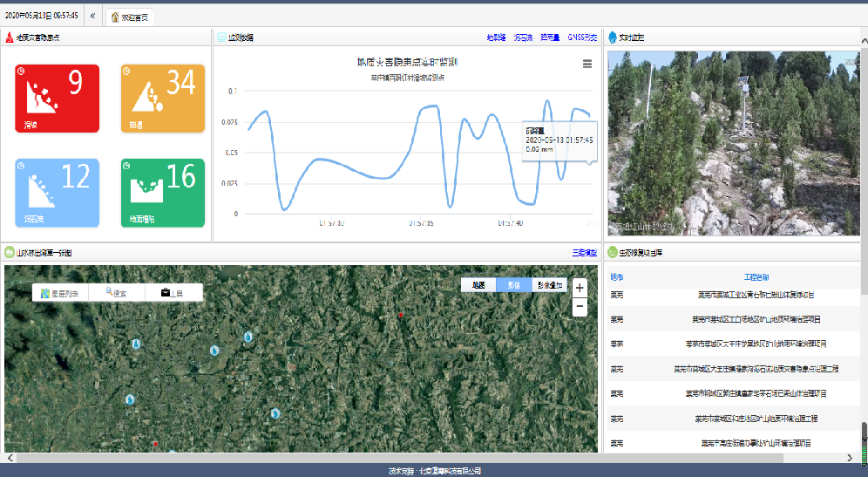Switch monitoring data to 泥石流 link

coord(523,37)
